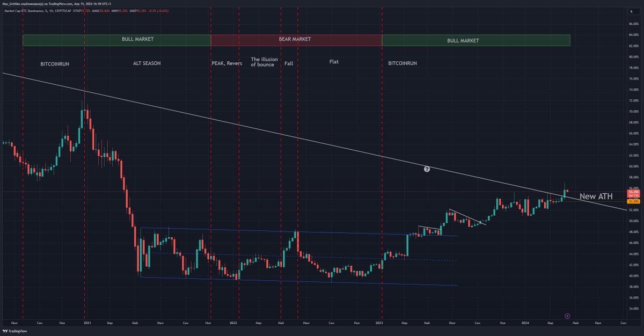Click the orange 53.59% price label

point(633,201)
